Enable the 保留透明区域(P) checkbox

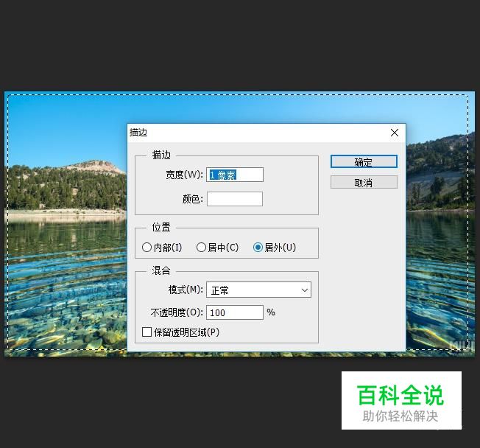pyautogui.click(x=147, y=332)
